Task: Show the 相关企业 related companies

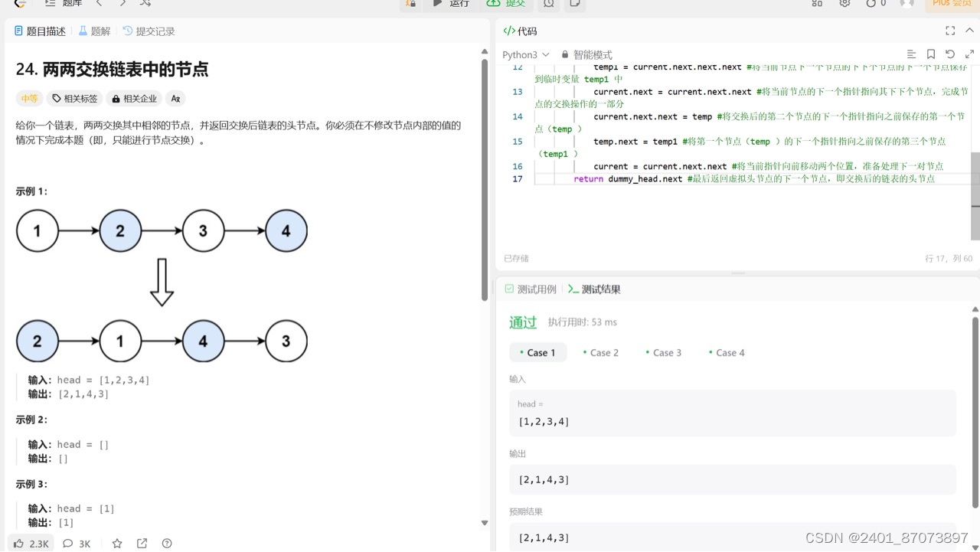Action: (134, 98)
